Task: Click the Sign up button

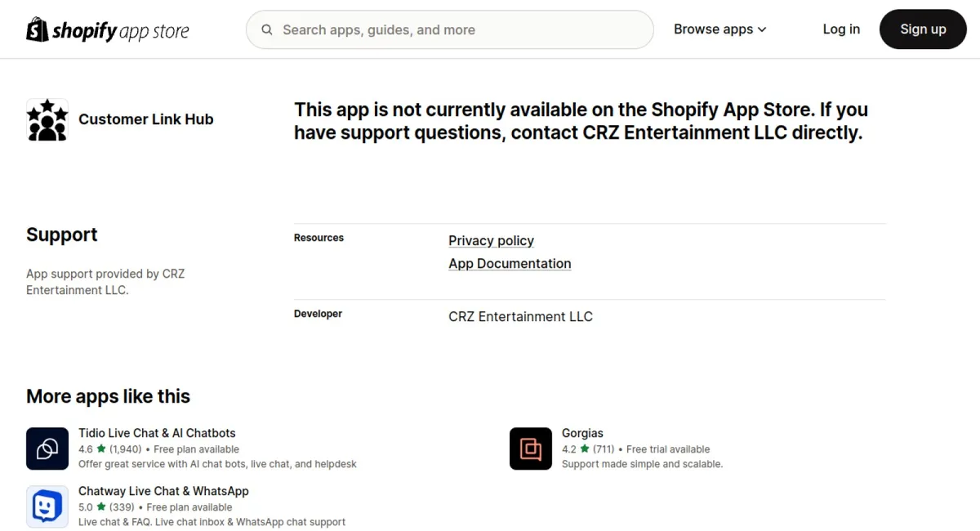Action: tap(923, 29)
